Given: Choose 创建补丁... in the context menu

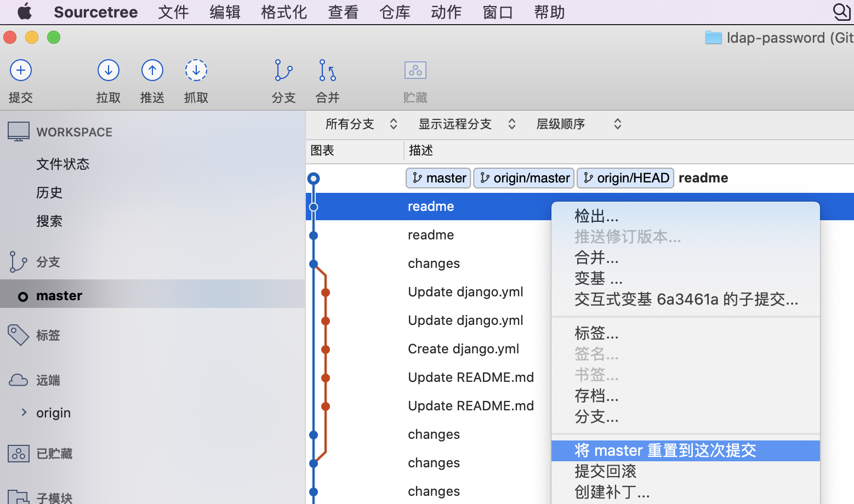Looking at the screenshot, I should tap(686, 492).
